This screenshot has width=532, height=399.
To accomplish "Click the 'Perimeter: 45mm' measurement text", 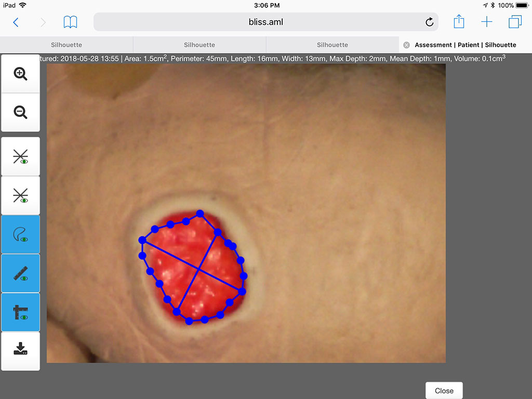I will [199, 58].
